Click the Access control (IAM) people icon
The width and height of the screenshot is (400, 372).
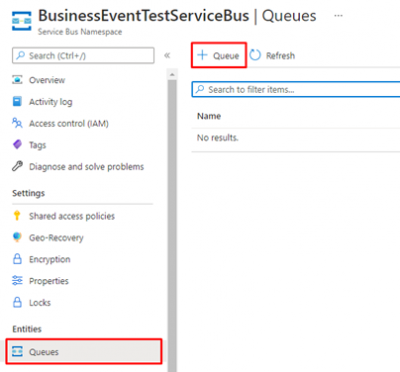(x=17, y=123)
